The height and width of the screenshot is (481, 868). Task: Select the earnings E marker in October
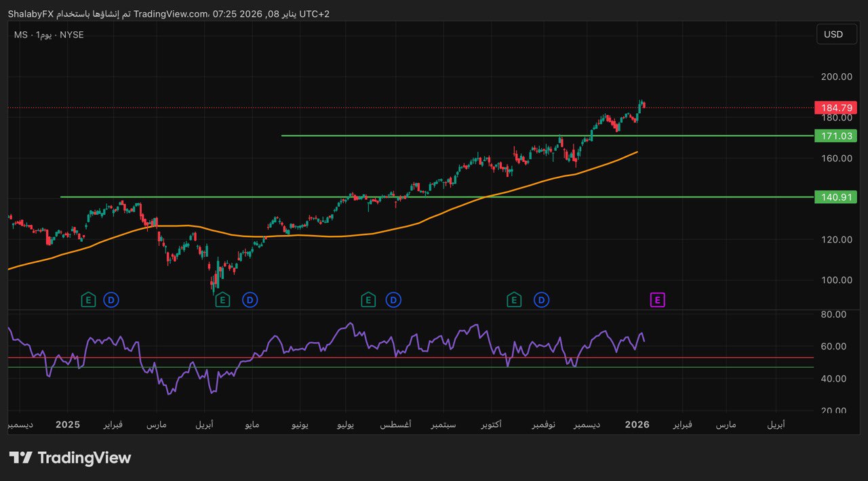click(514, 299)
